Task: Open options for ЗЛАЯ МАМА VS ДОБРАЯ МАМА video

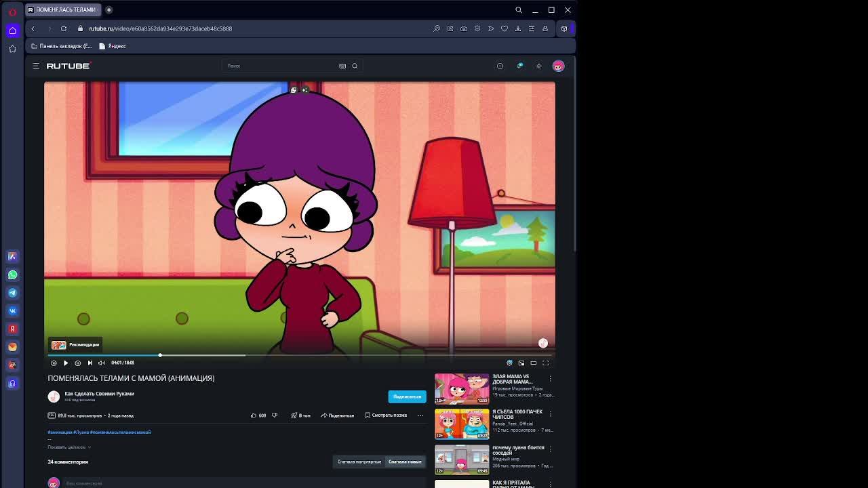Action: [551, 378]
